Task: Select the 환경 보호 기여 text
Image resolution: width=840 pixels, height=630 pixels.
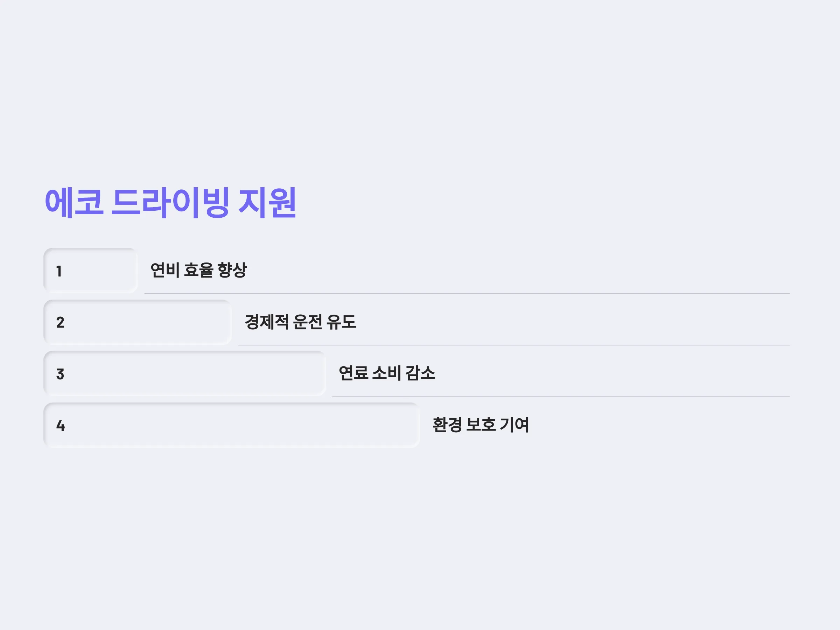Action: [481, 425]
